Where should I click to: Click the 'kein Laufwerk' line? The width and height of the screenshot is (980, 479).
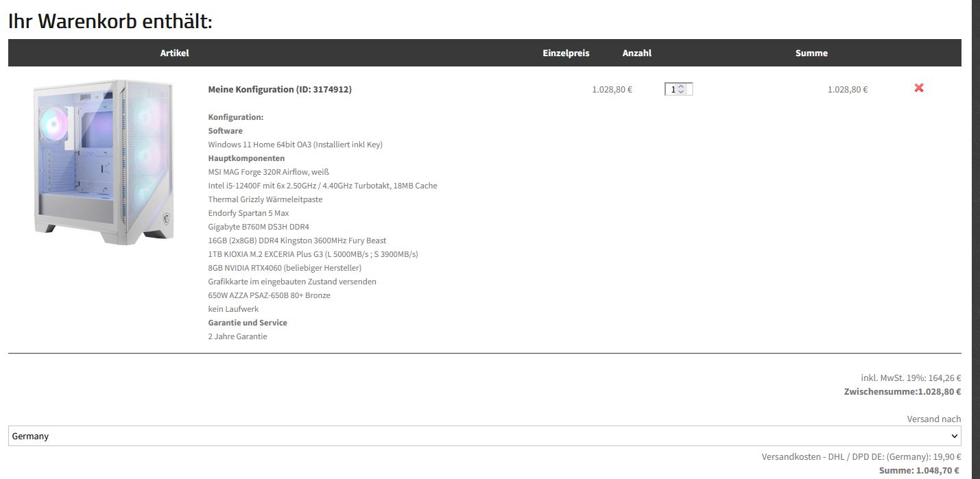point(233,309)
